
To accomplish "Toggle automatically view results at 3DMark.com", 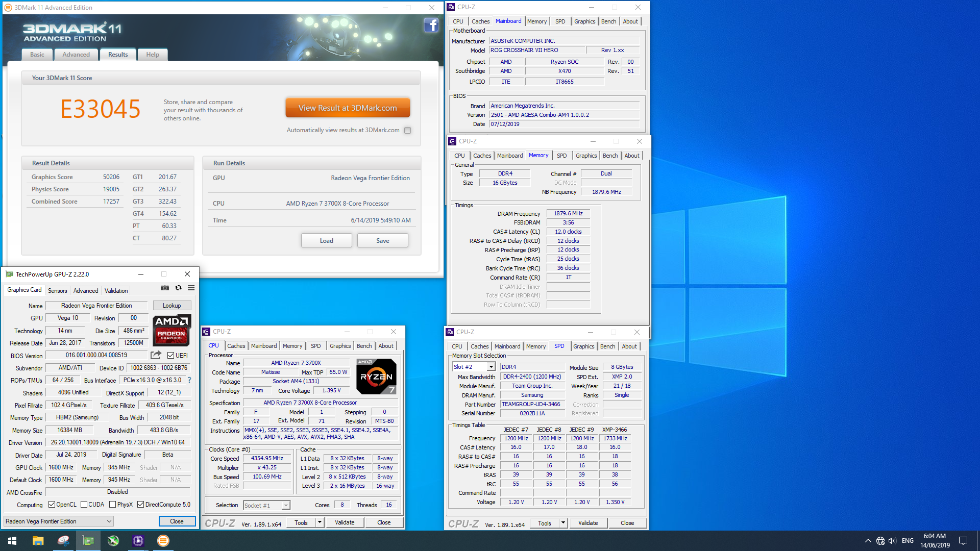I will (407, 130).
